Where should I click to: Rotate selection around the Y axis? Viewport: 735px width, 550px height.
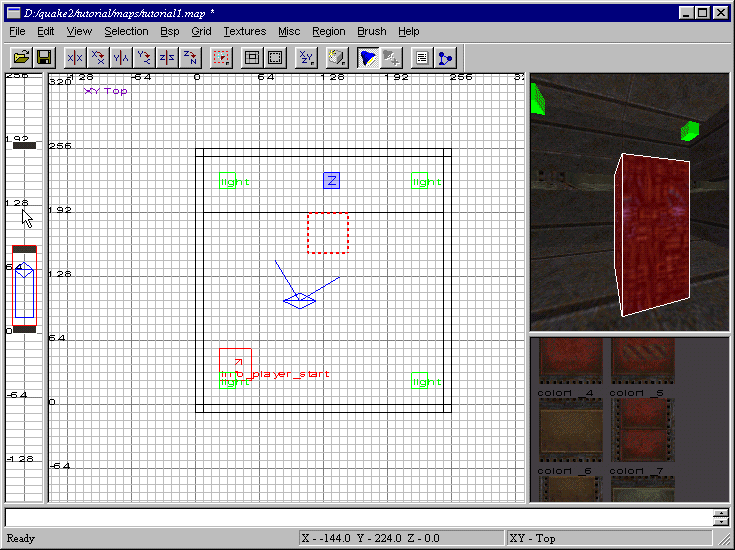tap(144, 58)
